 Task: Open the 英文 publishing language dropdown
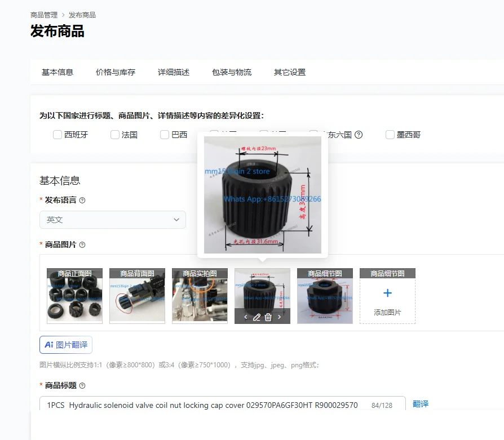point(113,220)
